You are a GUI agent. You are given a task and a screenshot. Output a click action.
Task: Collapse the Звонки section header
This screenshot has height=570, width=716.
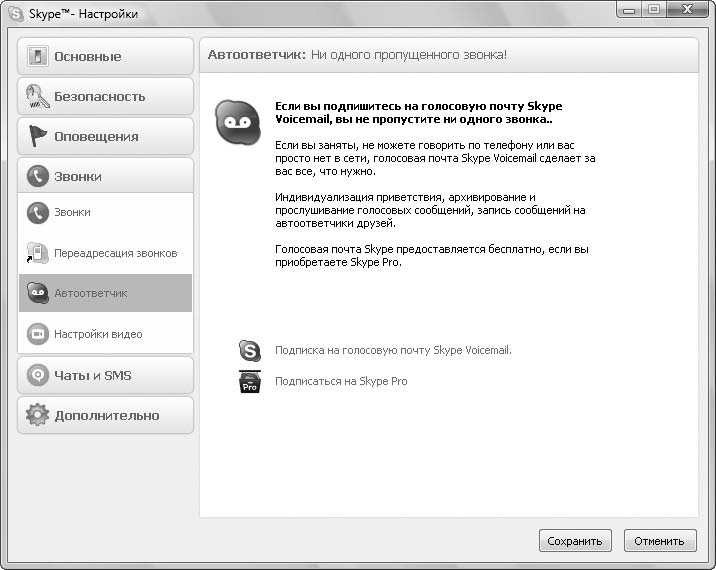[105, 176]
